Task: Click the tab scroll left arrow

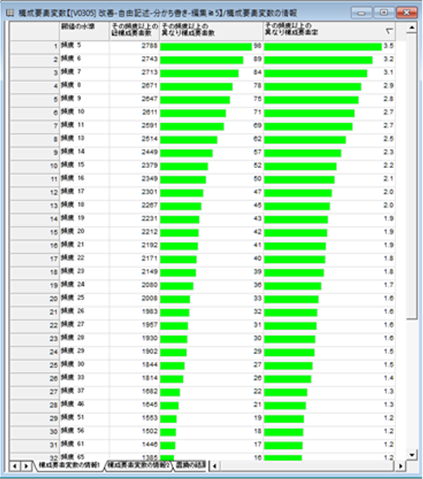Action: pyautogui.click(x=14, y=466)
